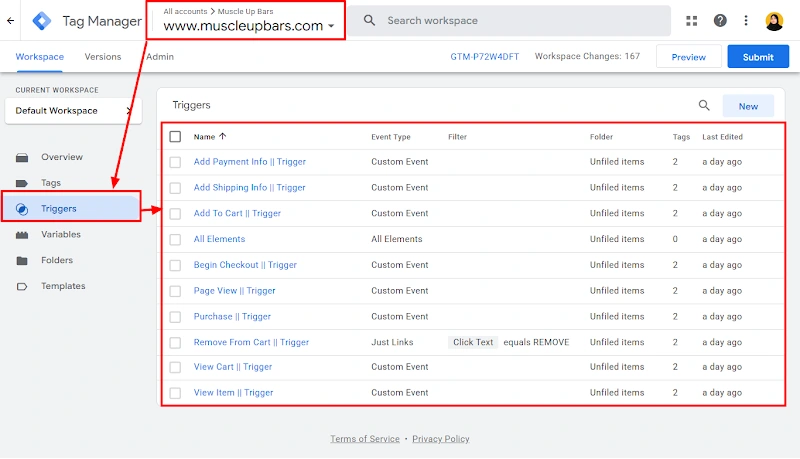Check the Add Payment Info trigger checkbox
This screenshot has width=800, height=459.
[175, 162]
